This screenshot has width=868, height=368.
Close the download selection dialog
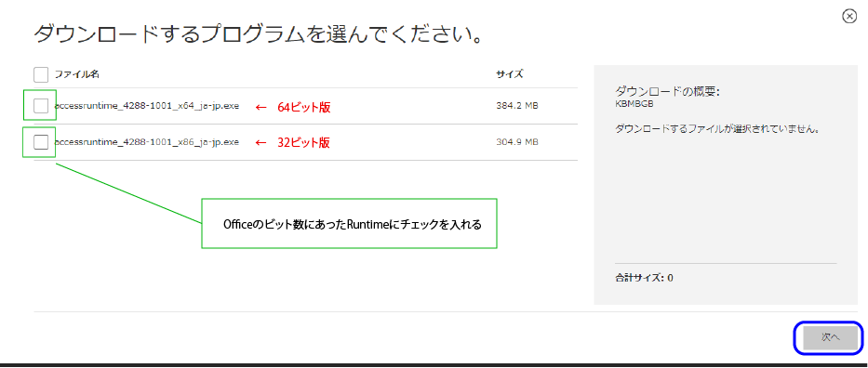click(849, 17)
